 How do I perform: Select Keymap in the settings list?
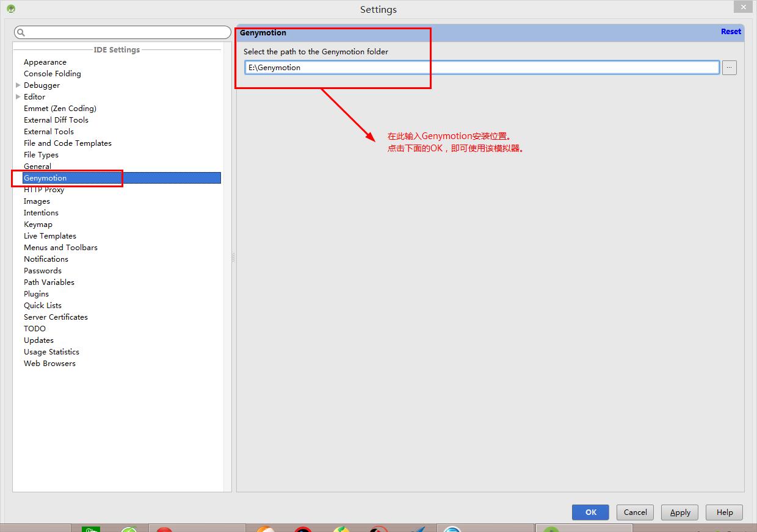[x=38, y=225]
